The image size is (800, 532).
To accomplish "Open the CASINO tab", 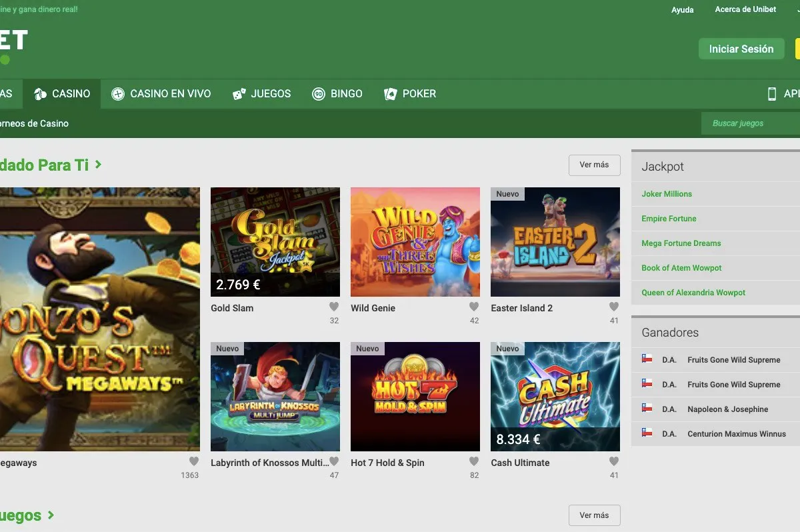I will coord(62,94).
